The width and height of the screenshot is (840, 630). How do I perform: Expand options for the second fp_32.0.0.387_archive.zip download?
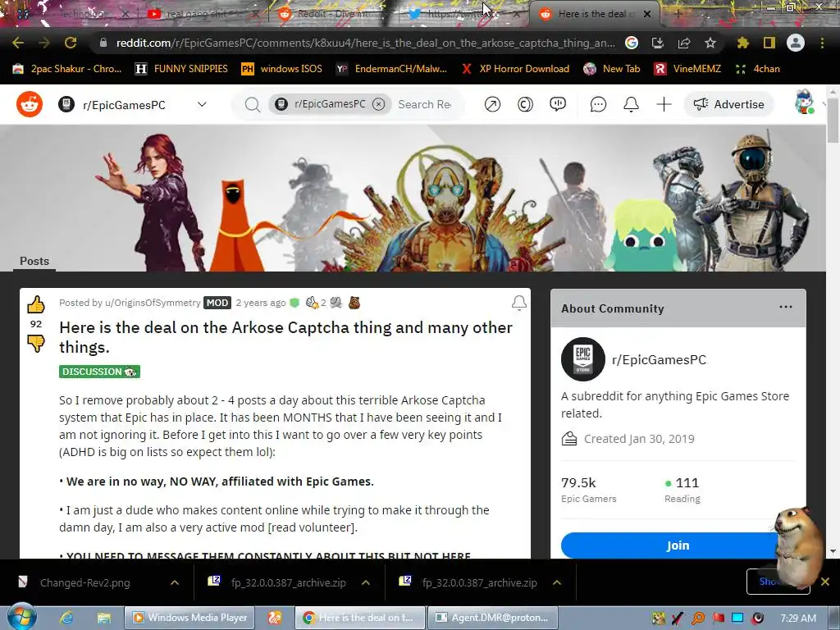tap(557, 582)
